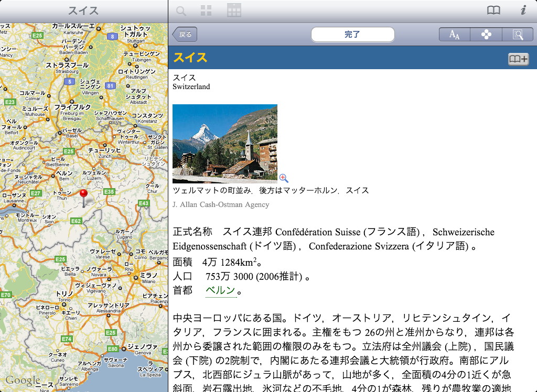The height and width of the screenshot is (392, 537).
Task: Open the bookmarks book icon
Action: click(493, 10)
